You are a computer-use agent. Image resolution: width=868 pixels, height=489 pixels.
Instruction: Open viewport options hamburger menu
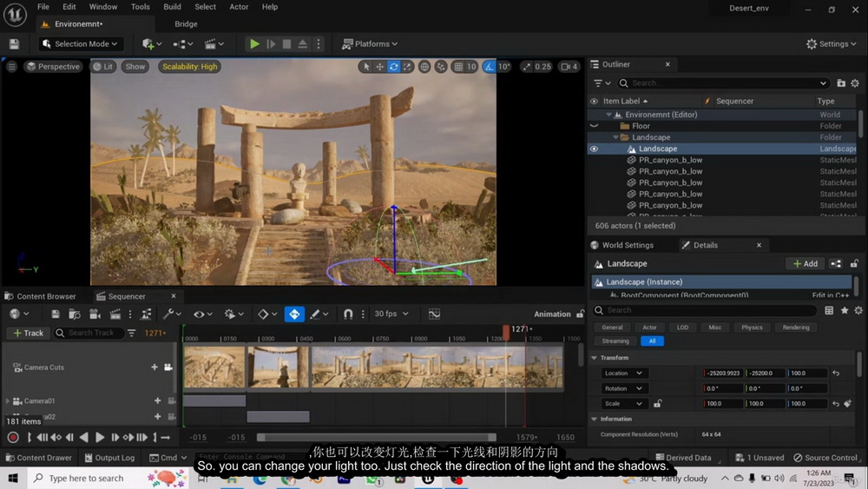(11, 67)
